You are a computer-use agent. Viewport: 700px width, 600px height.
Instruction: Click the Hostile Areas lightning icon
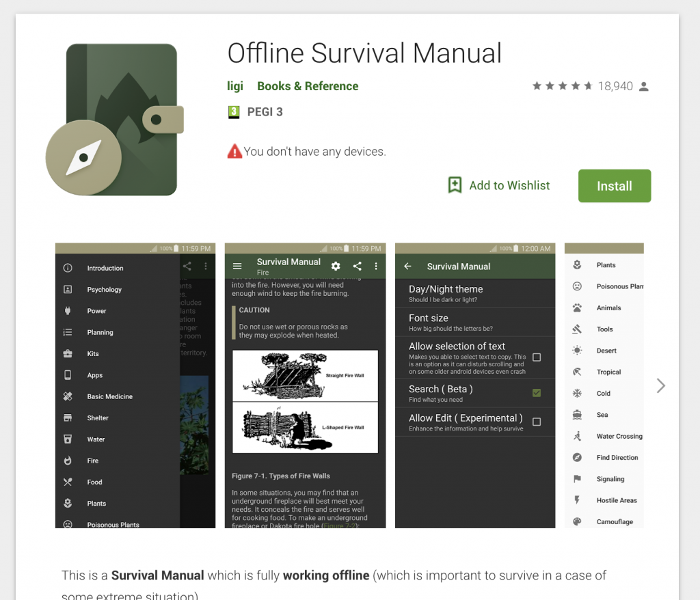tap(577, 500)
